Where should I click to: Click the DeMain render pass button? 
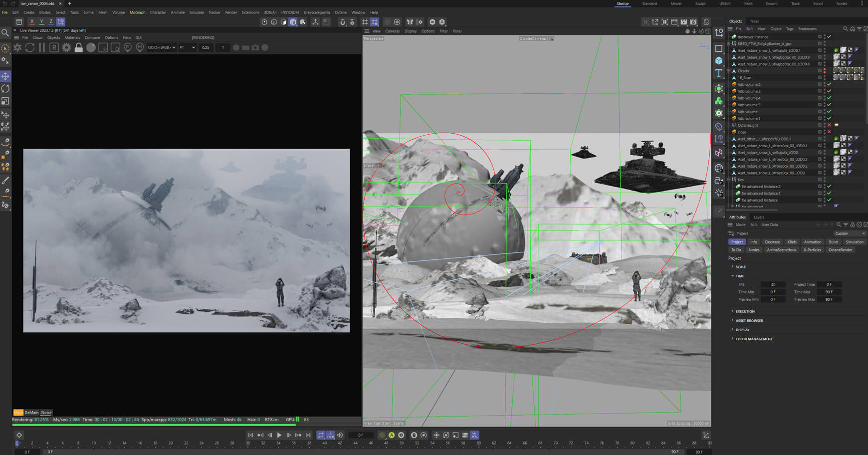31,413
